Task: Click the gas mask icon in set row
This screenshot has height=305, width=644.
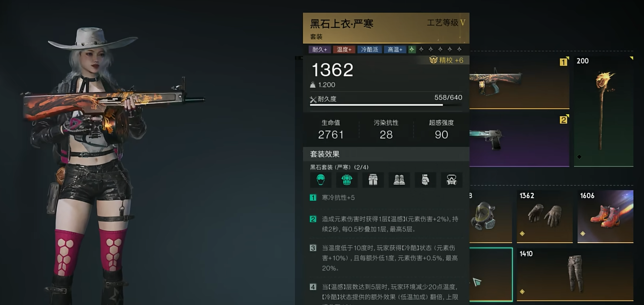Action: (451, 180)
